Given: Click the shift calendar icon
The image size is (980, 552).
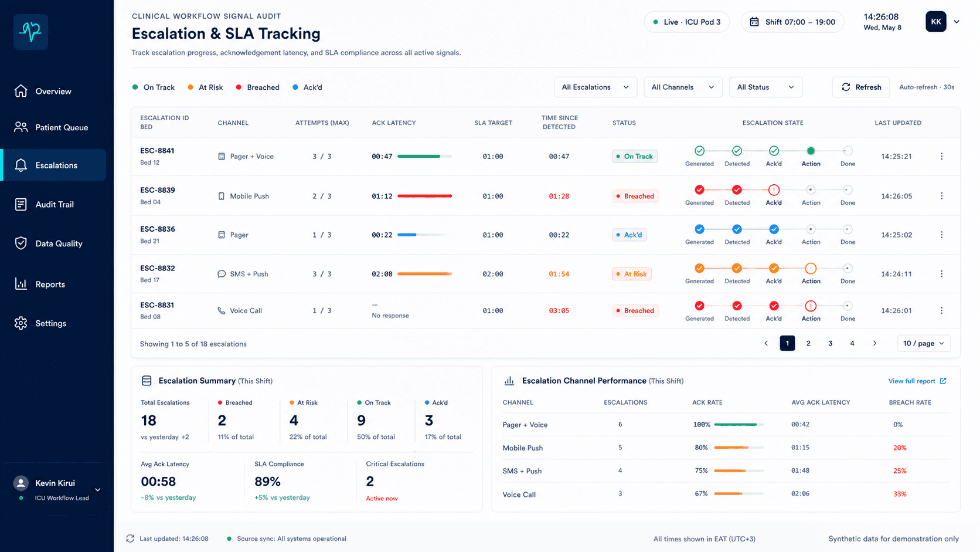Looking at the screenshot, I should [x=754, y=22].
